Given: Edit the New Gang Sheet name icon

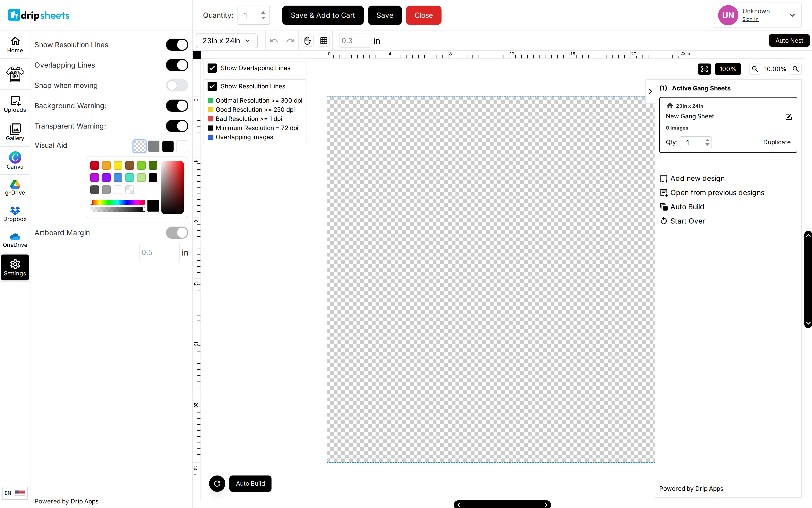Looking at the screenshot, I should [788, 117].
